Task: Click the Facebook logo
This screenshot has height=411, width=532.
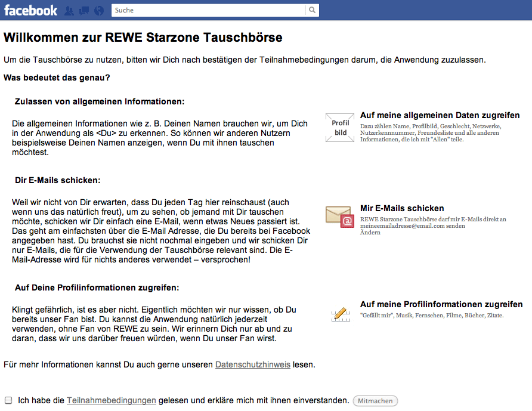Action: pos(30,11)
